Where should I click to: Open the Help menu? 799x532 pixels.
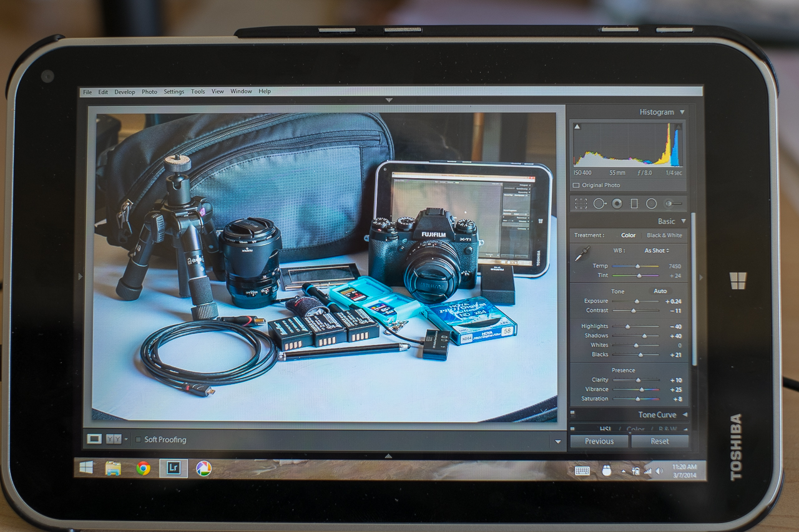265,92
